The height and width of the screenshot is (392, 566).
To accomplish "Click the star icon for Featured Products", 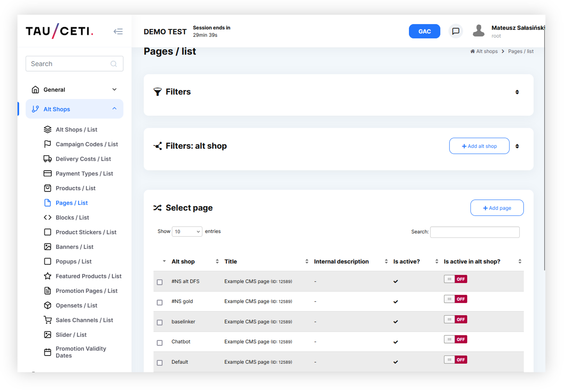I will click(x=47, y=276).
